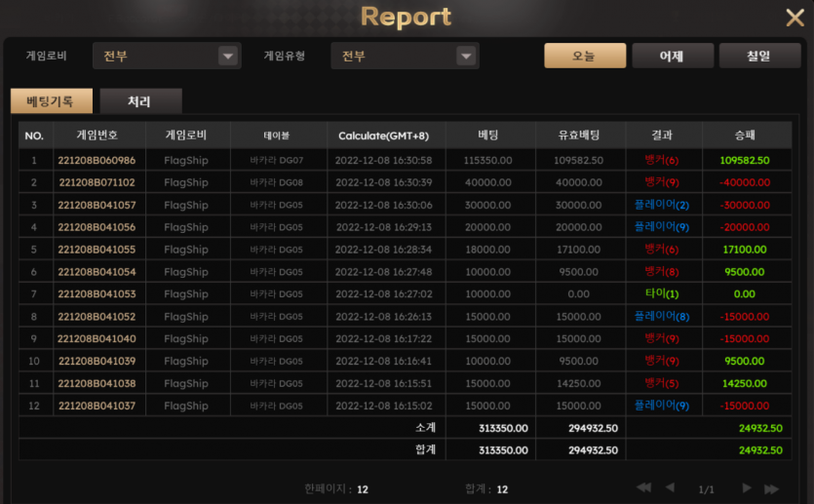Click result 플레이어(8)
814x504 pixels.
pyautogui.click(x=662, y=316)
